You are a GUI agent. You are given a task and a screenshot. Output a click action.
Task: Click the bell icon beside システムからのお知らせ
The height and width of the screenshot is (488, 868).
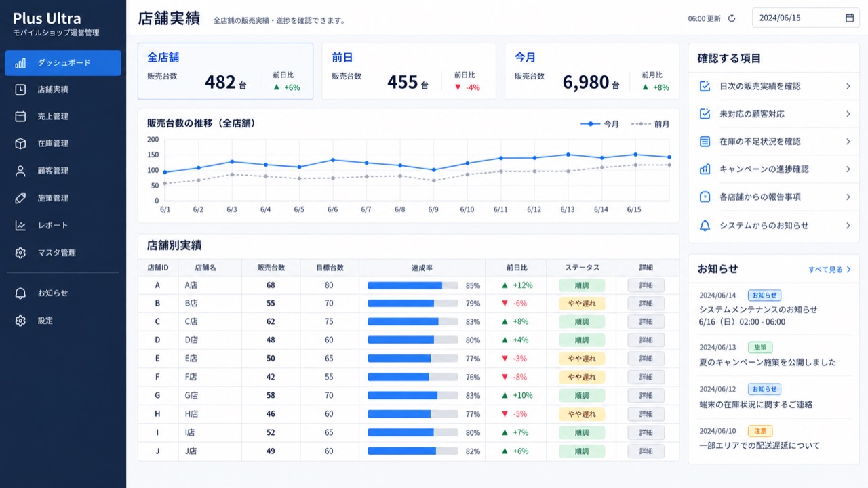click(x=705, y=226)
